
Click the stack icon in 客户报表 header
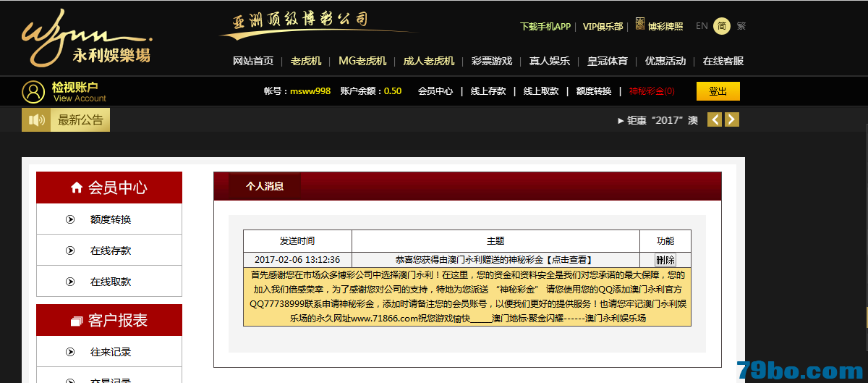77,321
